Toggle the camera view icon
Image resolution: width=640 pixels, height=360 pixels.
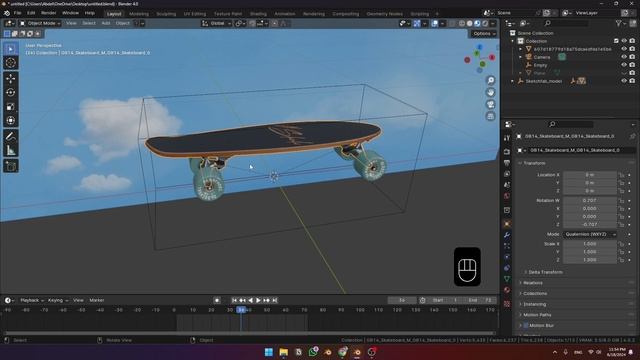(x=491, y=104)
